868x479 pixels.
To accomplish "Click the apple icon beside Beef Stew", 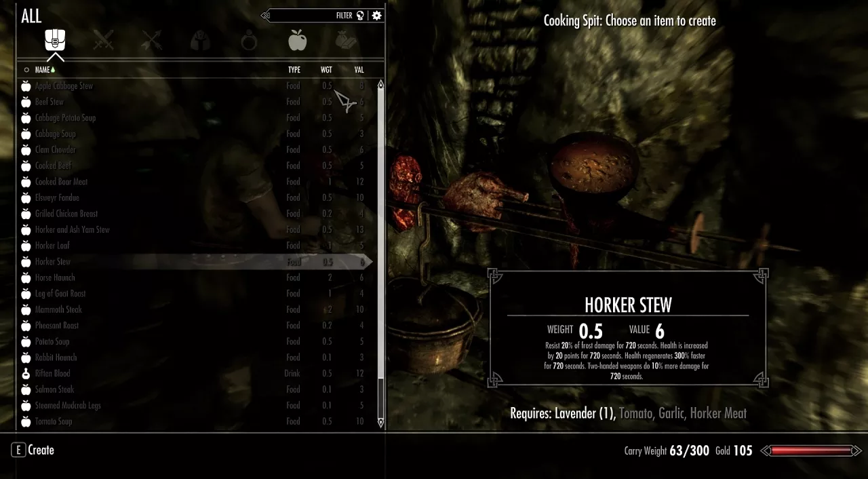I will click(x=26, y=102).
